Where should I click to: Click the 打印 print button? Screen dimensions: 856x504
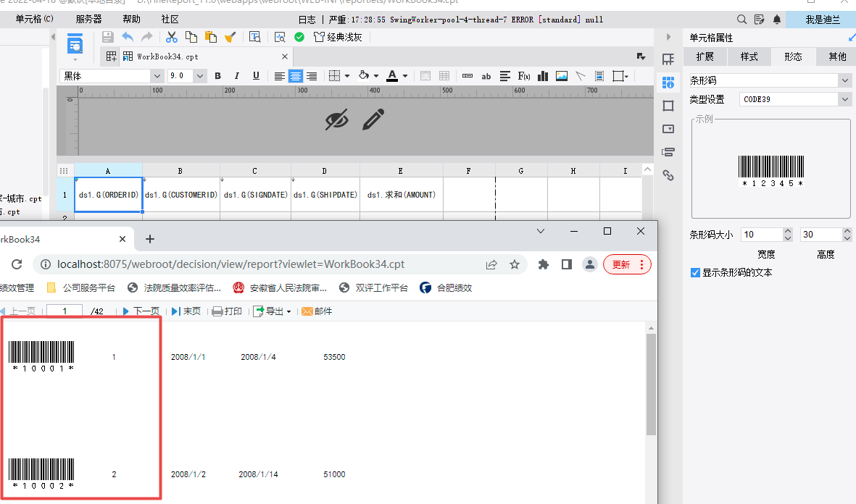(x=227, y=311)
